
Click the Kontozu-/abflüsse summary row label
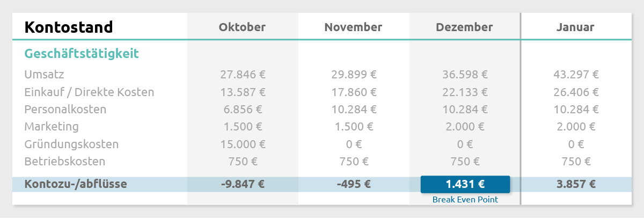76,184
